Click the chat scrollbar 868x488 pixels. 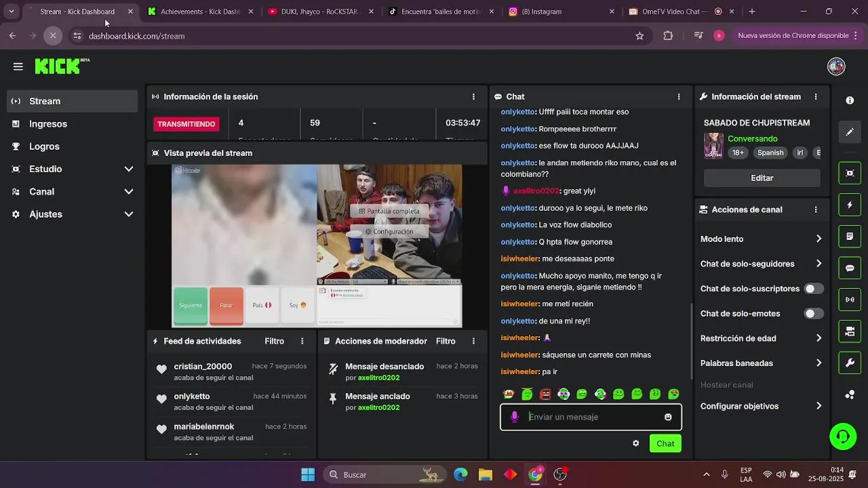click(692, 341)
